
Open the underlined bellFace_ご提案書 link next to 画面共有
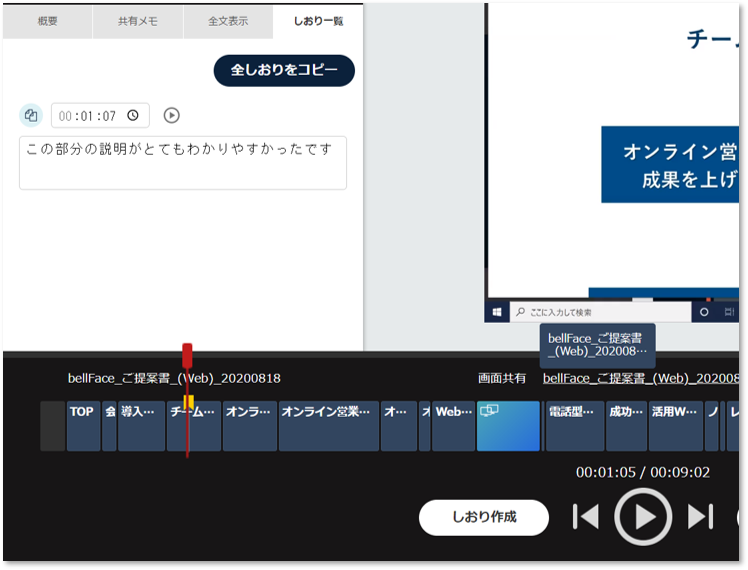coord(641,378)
